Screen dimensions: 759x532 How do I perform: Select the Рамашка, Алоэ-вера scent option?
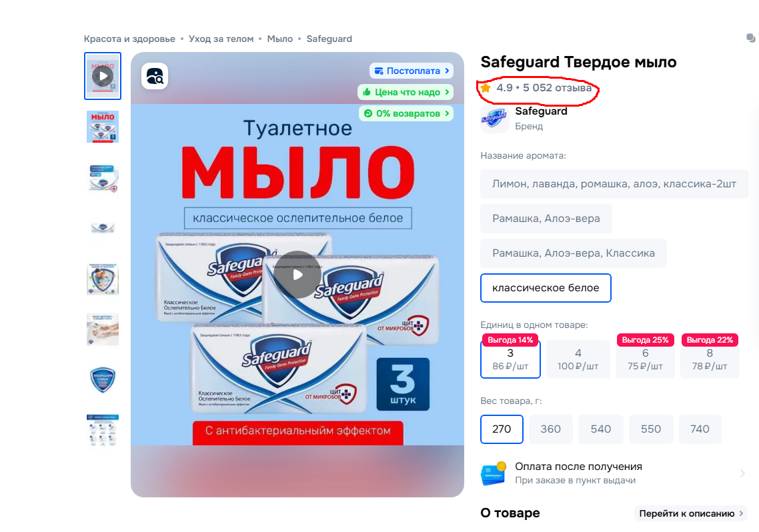click(546, 219)
